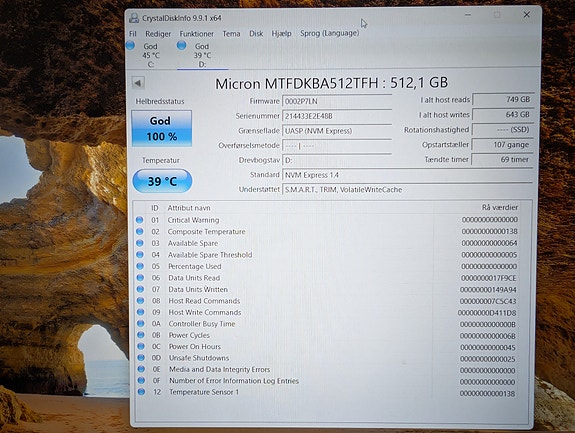Viewport: 575px width, 433px height.
Task: Click the God 100 % health status button
Action: 162,128
